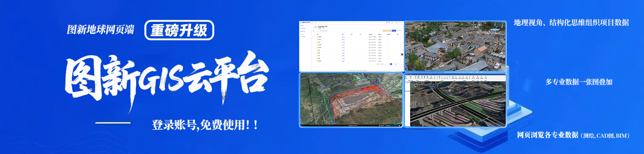Click the 图新地球网页端 heading

100,29
